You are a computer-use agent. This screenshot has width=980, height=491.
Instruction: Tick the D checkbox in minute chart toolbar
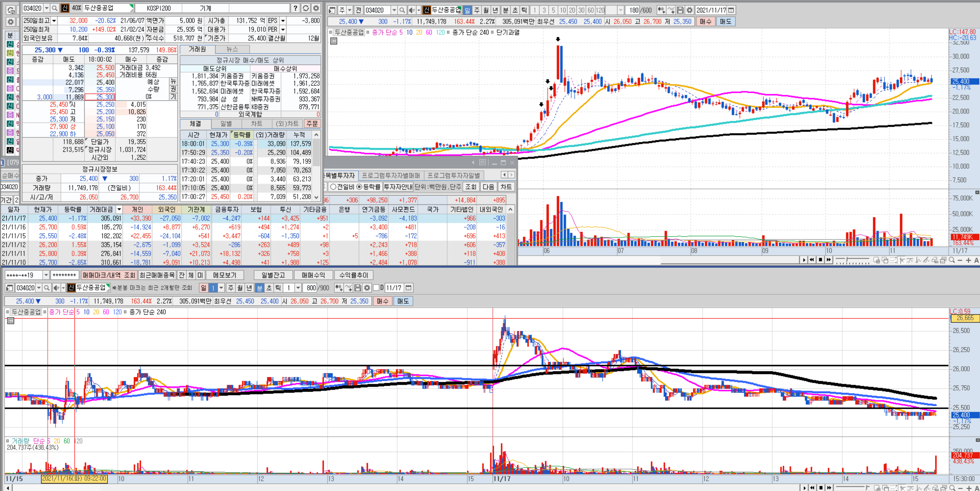(376, 288)
